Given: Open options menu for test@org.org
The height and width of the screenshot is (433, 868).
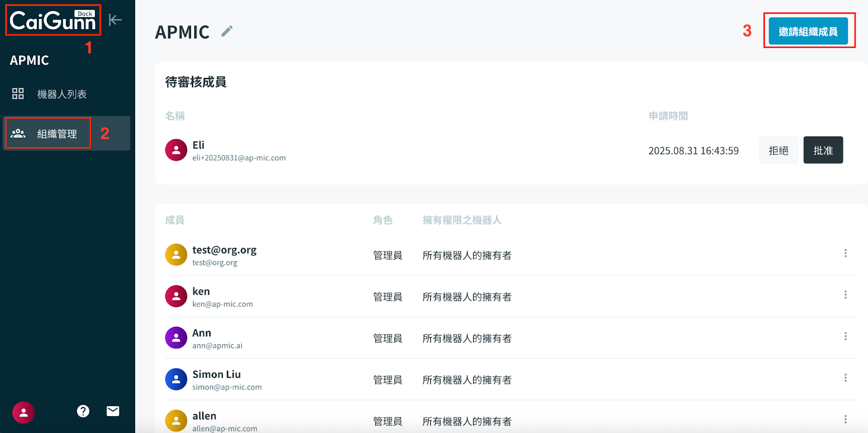Looking at the screenshot, I should point(845,253).
